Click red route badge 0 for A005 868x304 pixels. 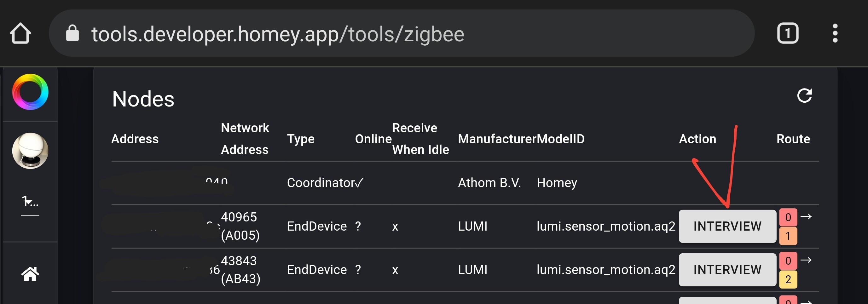coord(788,217)
